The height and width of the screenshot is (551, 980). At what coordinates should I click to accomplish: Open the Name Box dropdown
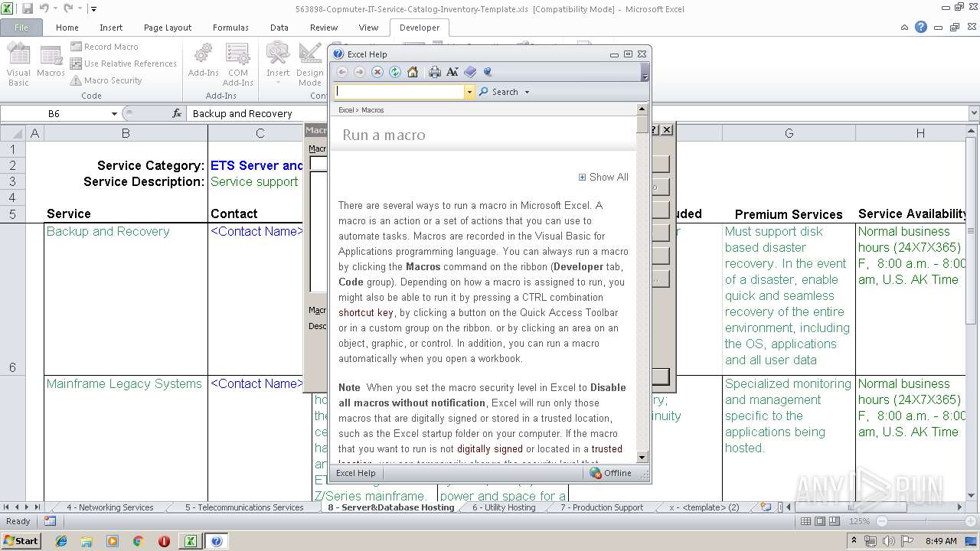coord(114,113)
